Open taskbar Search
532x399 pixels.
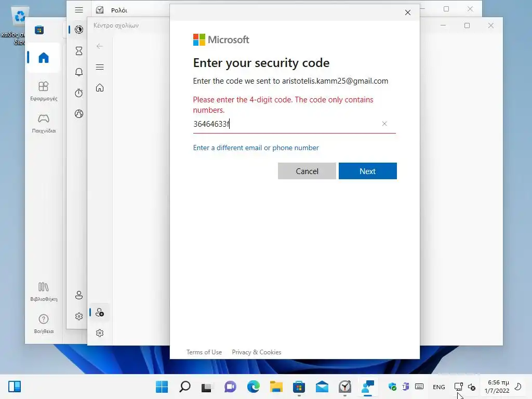click(185, 387)
